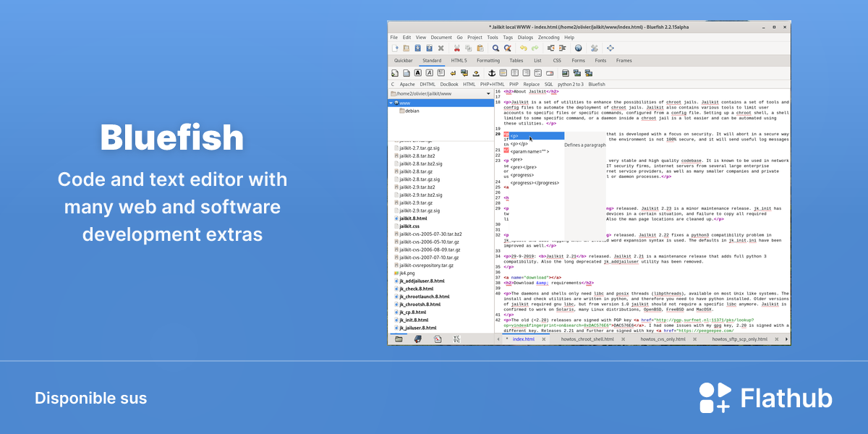
Task: Click the document tabs right arrow
Action: tap(787, 339)
